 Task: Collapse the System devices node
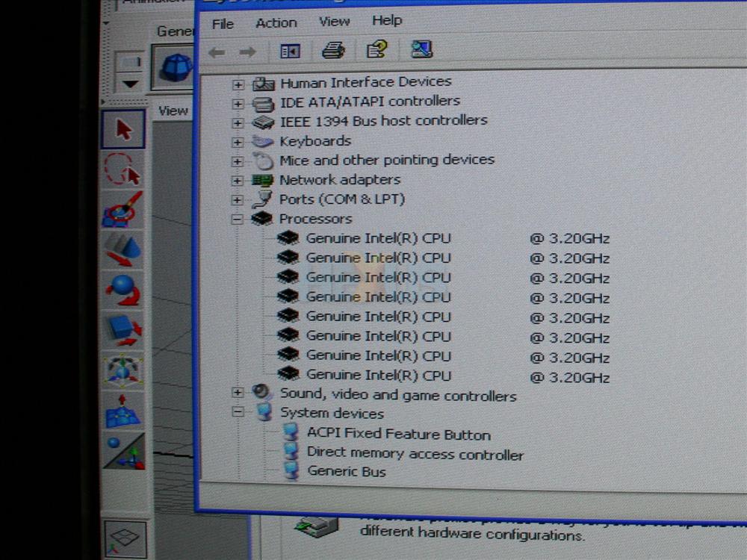click(x=238, y=412)
